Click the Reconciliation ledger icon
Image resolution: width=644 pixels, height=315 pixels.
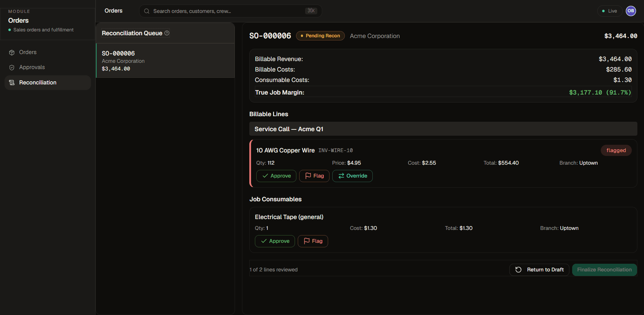(x=12, y=83)
